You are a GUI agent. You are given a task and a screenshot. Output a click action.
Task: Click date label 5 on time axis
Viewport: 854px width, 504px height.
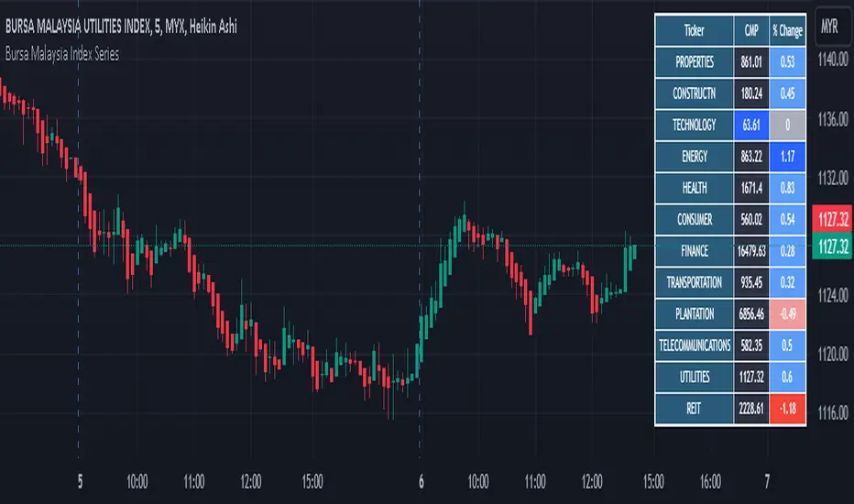(x=80, y=482)
